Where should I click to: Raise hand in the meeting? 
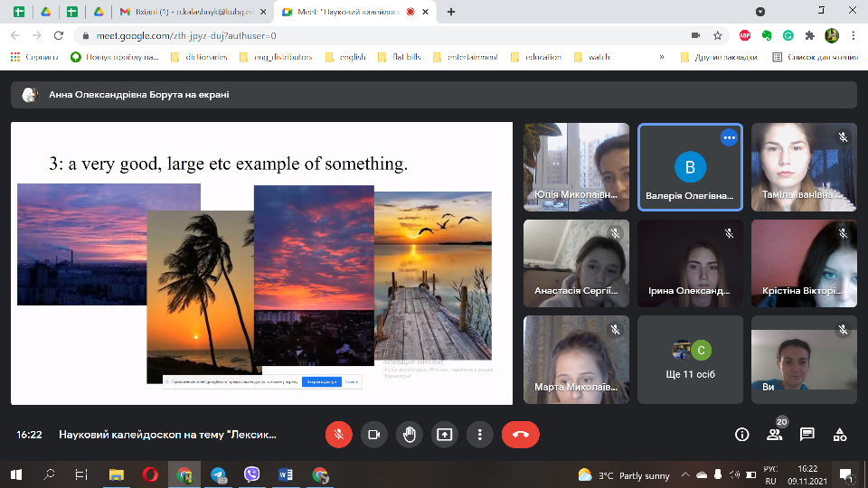[x=409, y=434]
